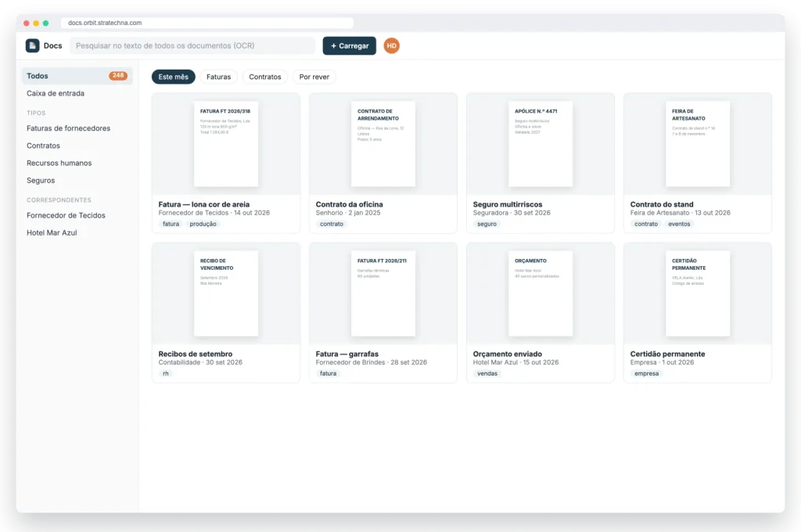Viewport: 801px width, 532px height.
Task: Click the Orçamento enviado title
Action: pos(507,354)
